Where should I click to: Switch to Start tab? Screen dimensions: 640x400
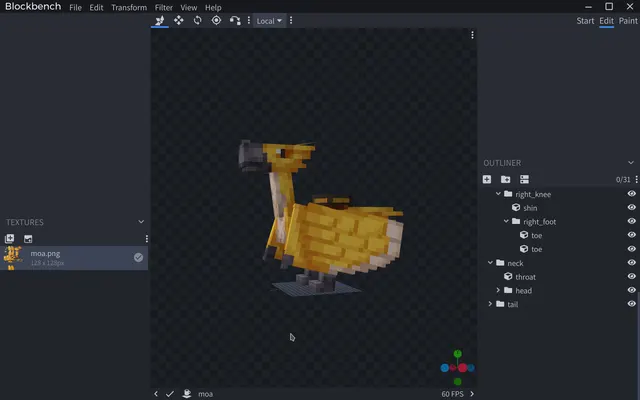click(x=585, y=21)
